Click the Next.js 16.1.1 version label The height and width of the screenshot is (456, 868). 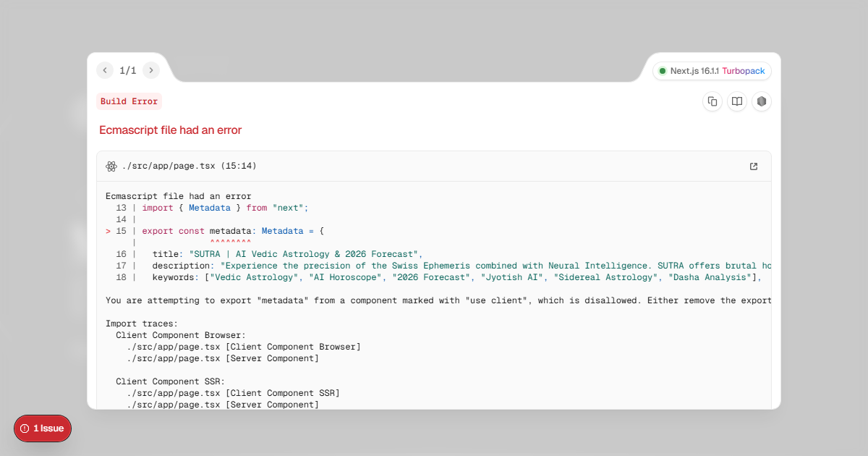tap(694, 71)
